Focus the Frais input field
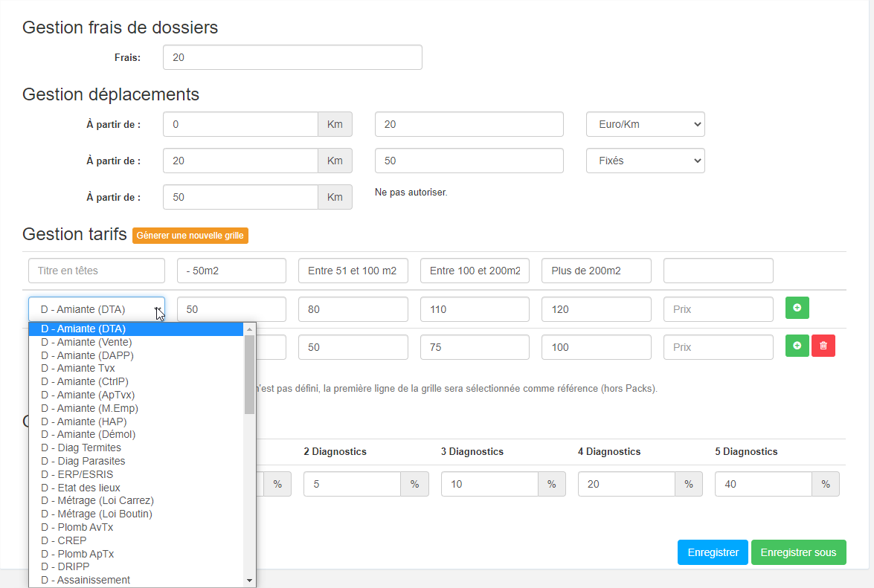This screenshot has height=588, width=874. point(292,57)
